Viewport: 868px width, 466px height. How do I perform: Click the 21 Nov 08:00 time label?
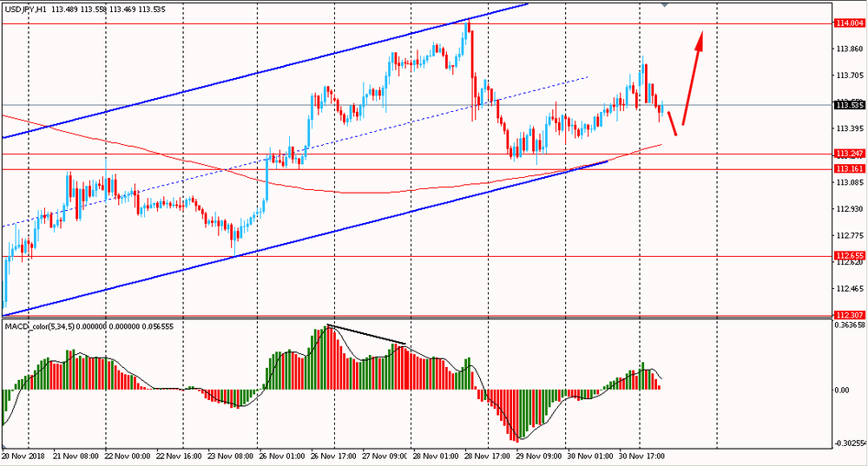[76, 456]
